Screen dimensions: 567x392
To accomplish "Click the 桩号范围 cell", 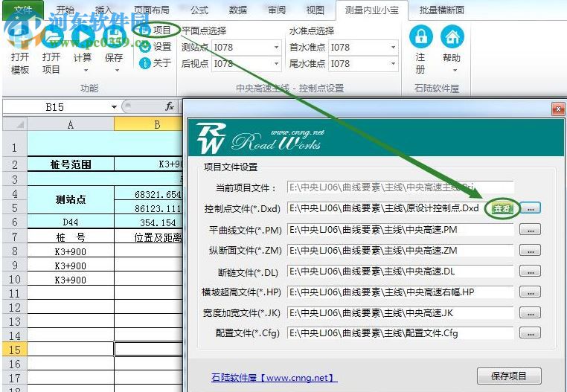I will click(x=71, y=164).
